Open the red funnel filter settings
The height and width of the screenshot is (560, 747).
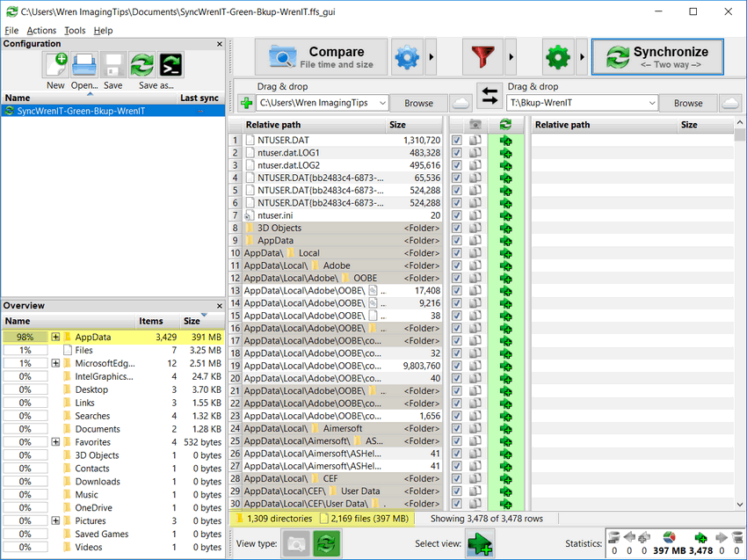[482, 58]
